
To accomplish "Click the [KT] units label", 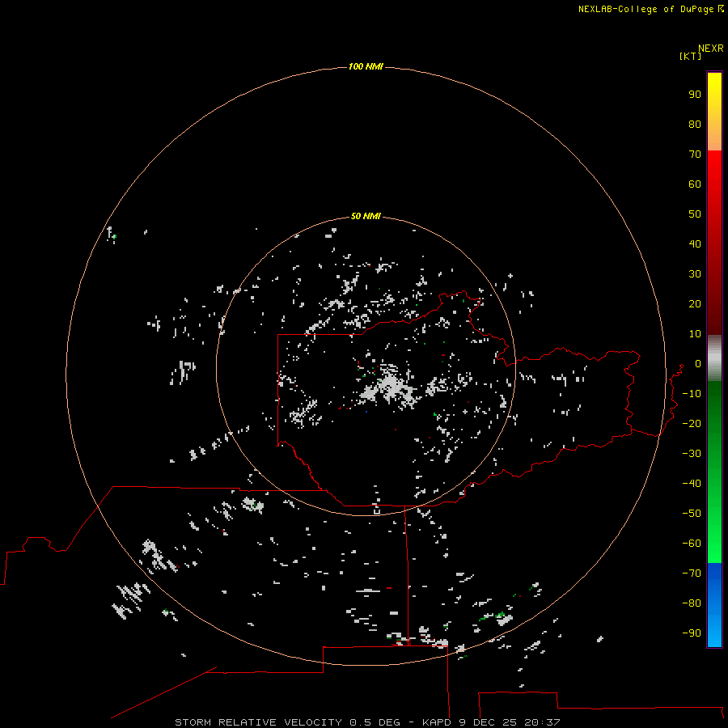I will click(x=690, y=56).
